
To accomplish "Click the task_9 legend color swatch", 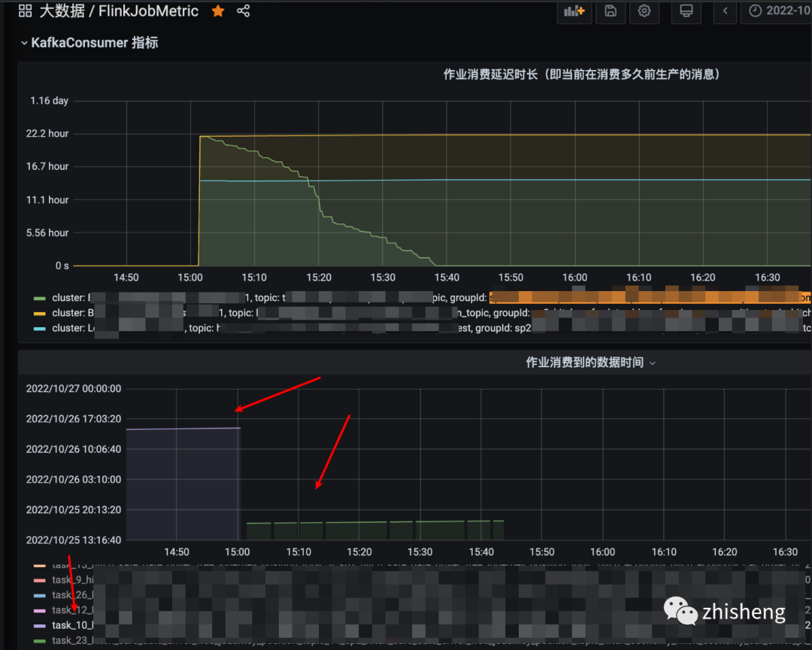I will 39,580.
